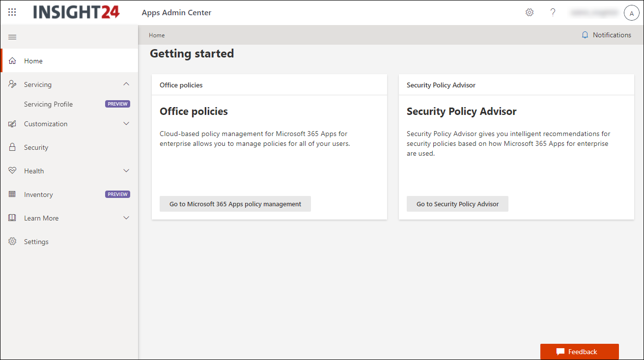644x360 pixels.
Task: Open Servicing Profile in the sidebar
Action: [x=69, y=104]
